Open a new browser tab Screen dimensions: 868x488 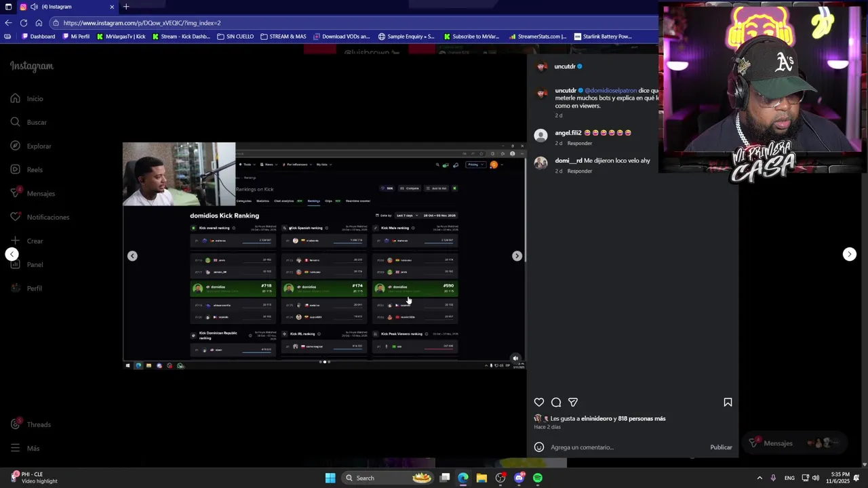click(125, 7)
